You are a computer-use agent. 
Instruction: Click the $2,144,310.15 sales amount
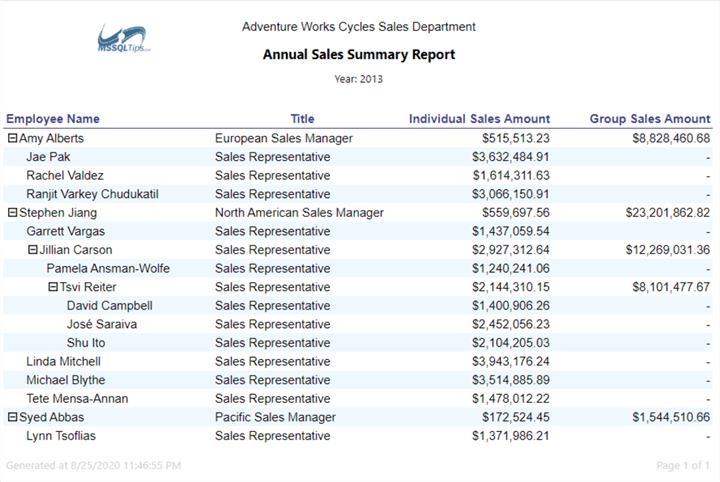coord(511,287)
